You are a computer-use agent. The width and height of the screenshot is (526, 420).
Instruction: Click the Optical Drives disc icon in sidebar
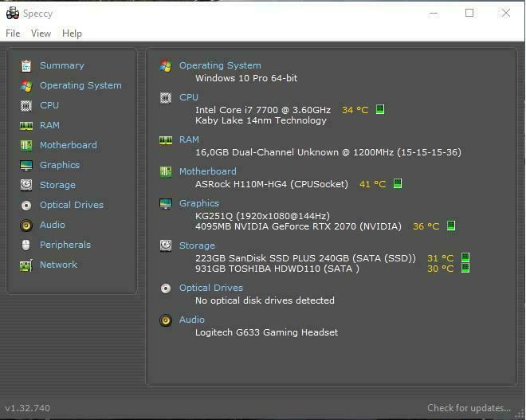26,206
